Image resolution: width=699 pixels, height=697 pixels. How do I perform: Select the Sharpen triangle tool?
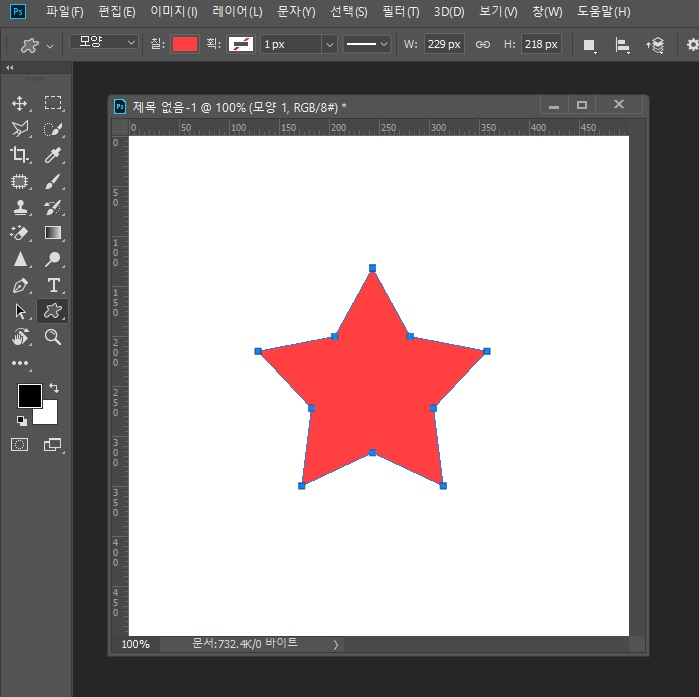click(x=20, y=259)
